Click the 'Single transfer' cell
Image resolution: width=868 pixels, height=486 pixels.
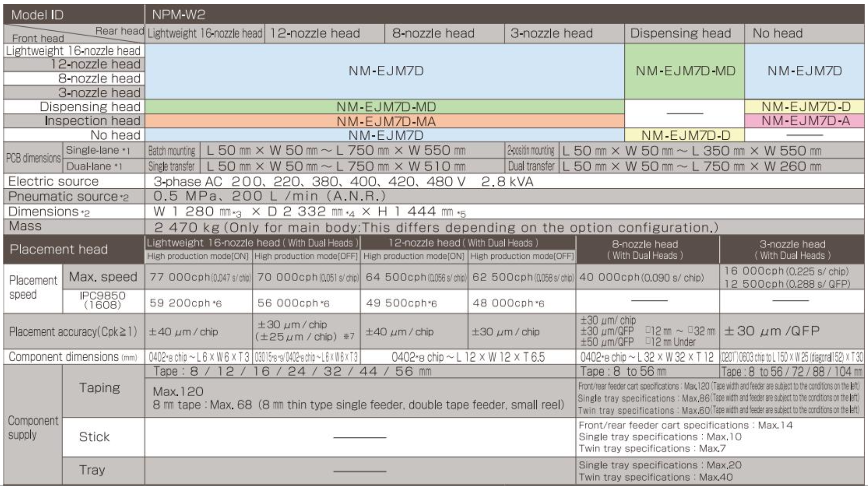click(172, 167)
